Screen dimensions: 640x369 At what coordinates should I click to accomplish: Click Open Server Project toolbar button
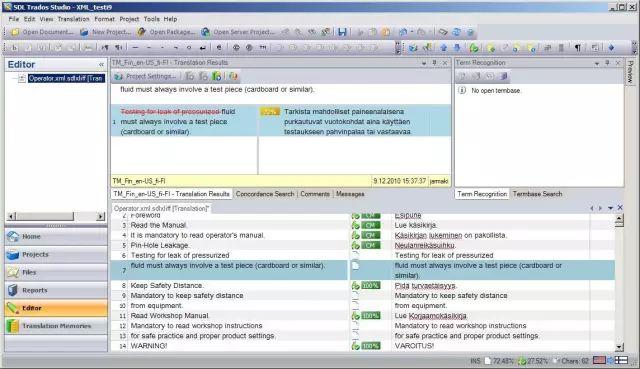[239, 32]
